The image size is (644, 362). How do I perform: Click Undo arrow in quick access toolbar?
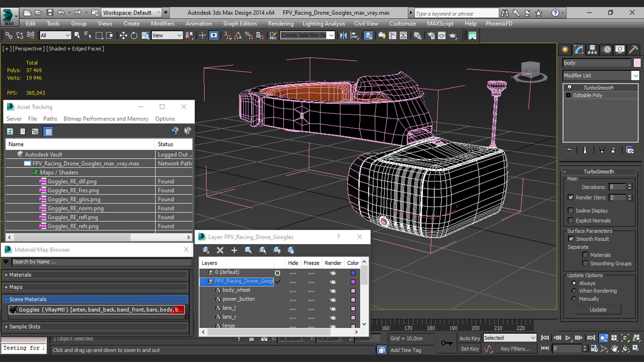click(x=61, y=13)
